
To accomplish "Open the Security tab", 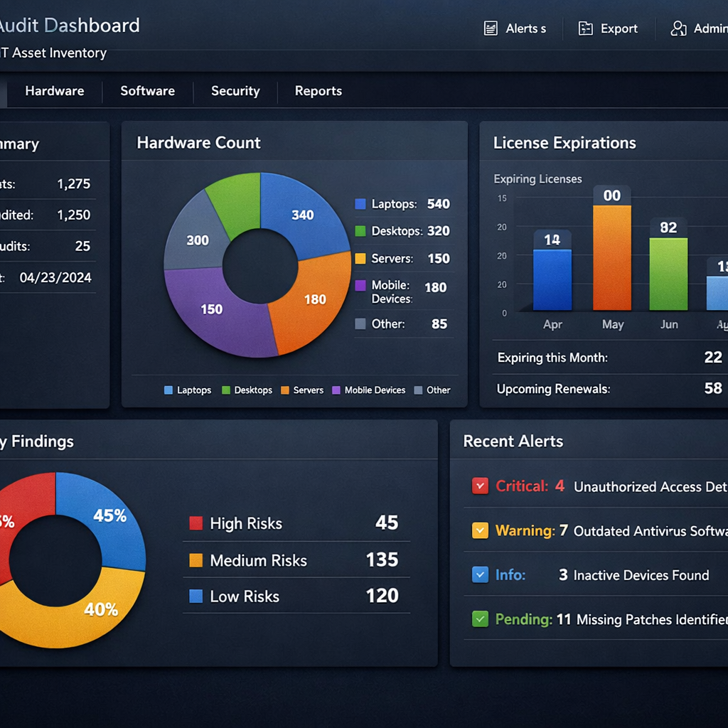I will click(235, 91).
